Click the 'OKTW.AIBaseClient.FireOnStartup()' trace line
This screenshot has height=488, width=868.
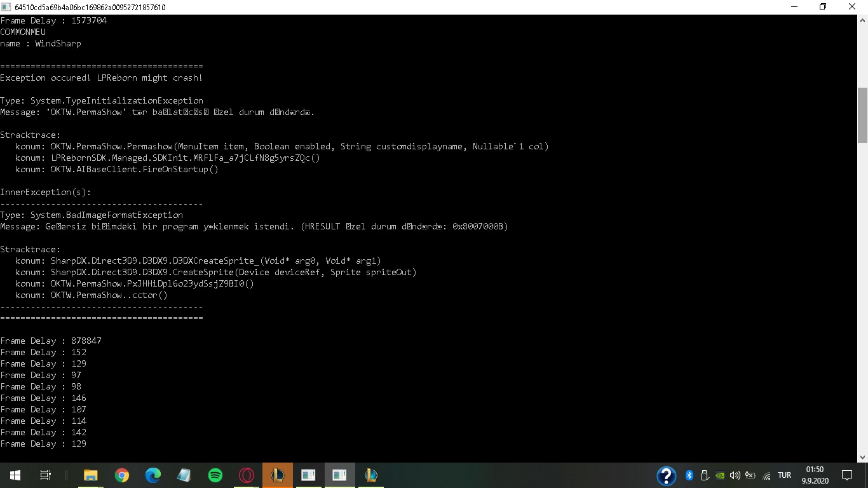pos(117,169)
